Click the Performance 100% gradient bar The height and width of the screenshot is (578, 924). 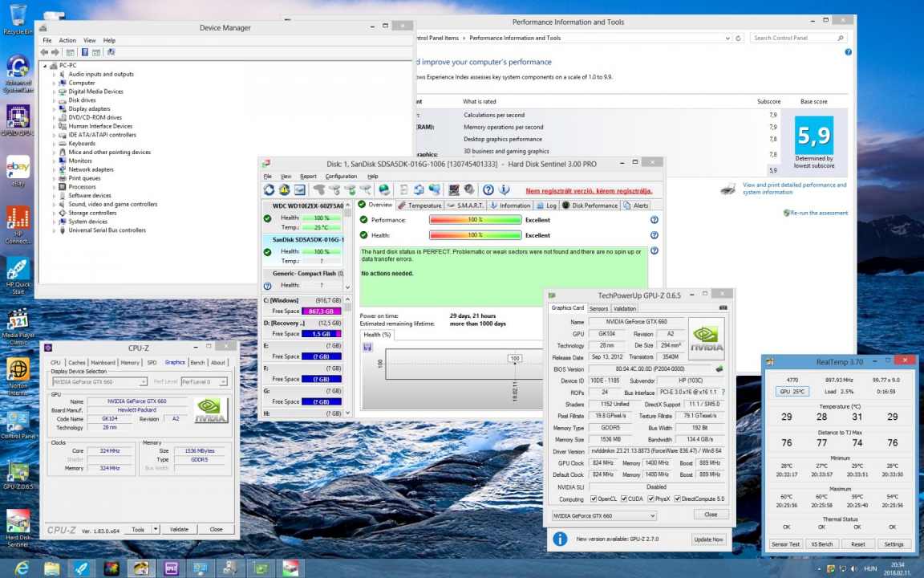coord(475,220)
